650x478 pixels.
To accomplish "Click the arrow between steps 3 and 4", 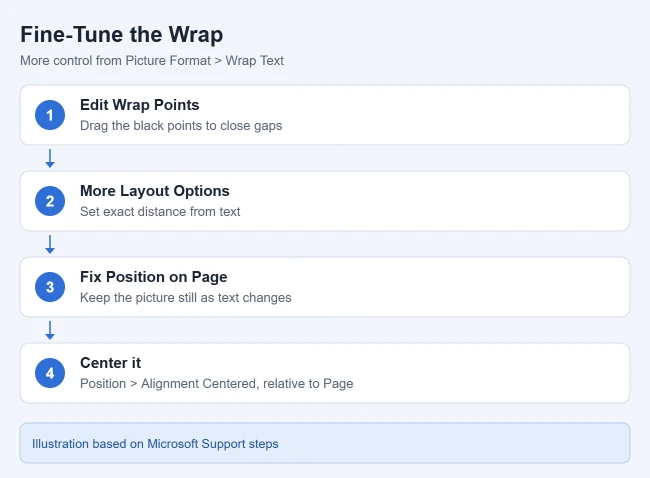I will 50,330.
